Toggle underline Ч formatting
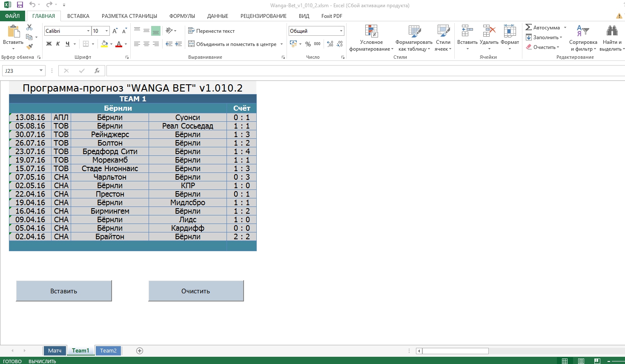 tap(67, 44)
